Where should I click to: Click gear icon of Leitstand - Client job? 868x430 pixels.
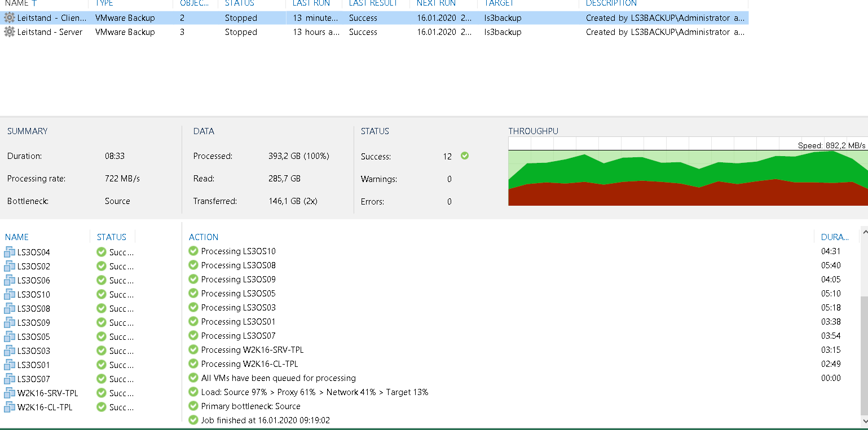point(10,18)
